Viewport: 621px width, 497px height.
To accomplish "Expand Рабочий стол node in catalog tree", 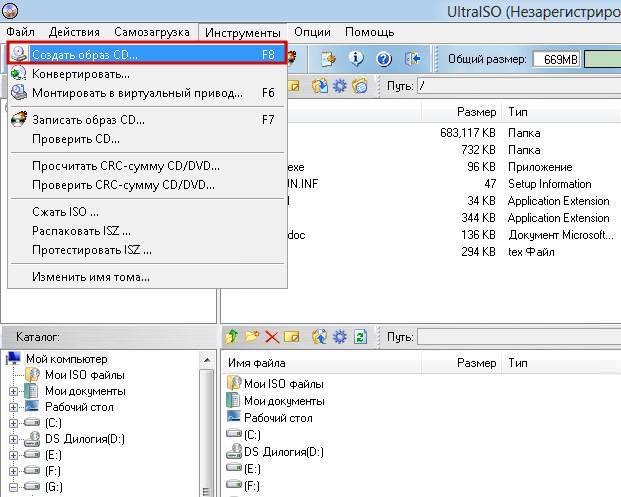I will [x=13, y=407].
